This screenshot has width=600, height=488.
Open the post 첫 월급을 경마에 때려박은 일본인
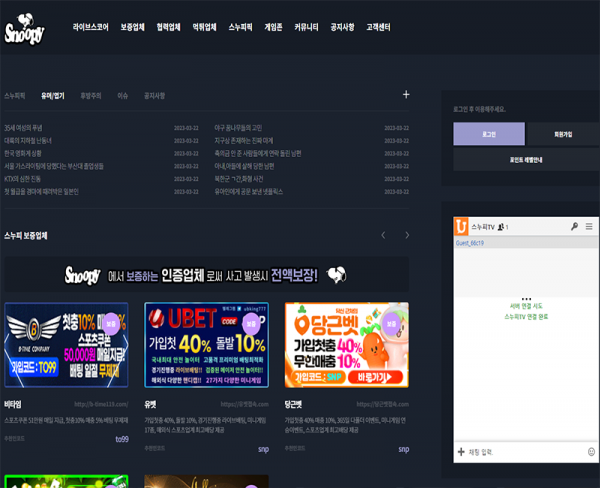41,192
